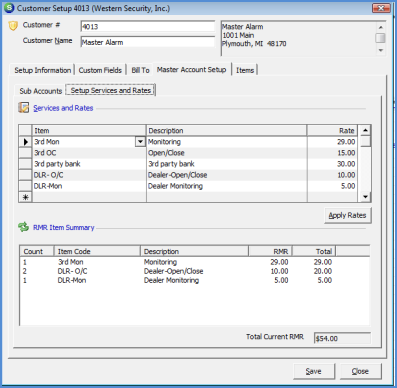Go to the Bill To tab
The width and height of the screenshot is (397, 388).
140,70
